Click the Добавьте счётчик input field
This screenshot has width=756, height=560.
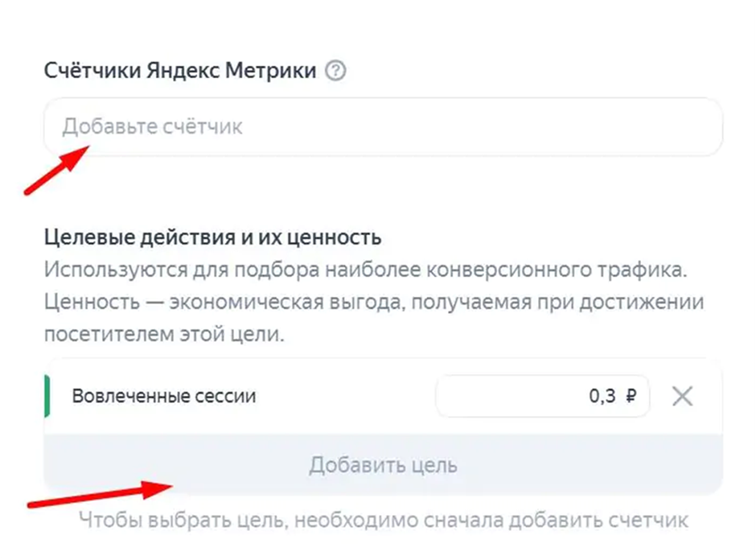pyautogui.click(x=384, y=127)
